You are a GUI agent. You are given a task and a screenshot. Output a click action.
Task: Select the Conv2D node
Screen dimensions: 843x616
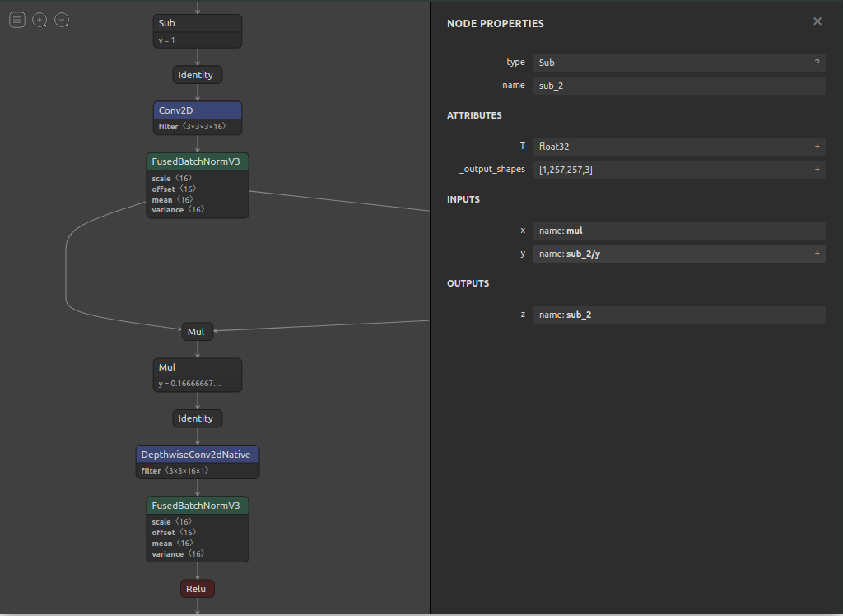click(x=198, y=110)
